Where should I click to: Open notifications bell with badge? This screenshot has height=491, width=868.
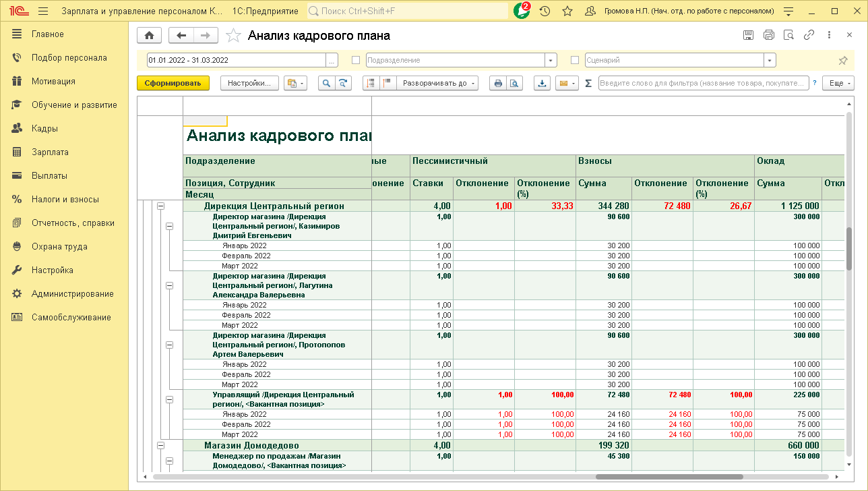tap(521, 11)
